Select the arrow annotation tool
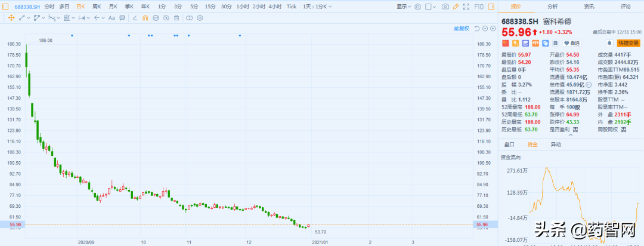644x246 pixels. (97, 18)
